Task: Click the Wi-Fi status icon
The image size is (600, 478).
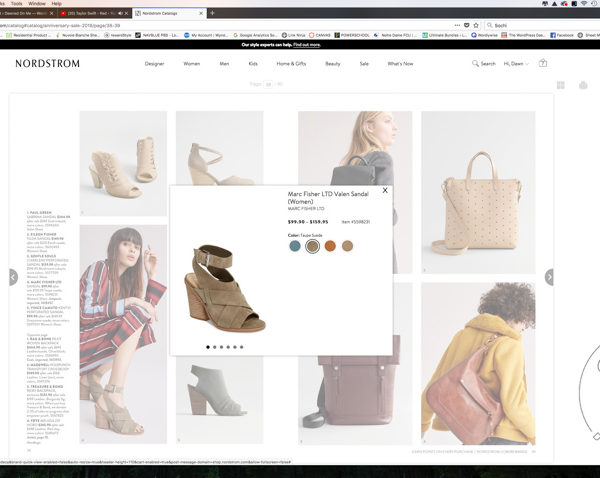Action: [584, 3]
